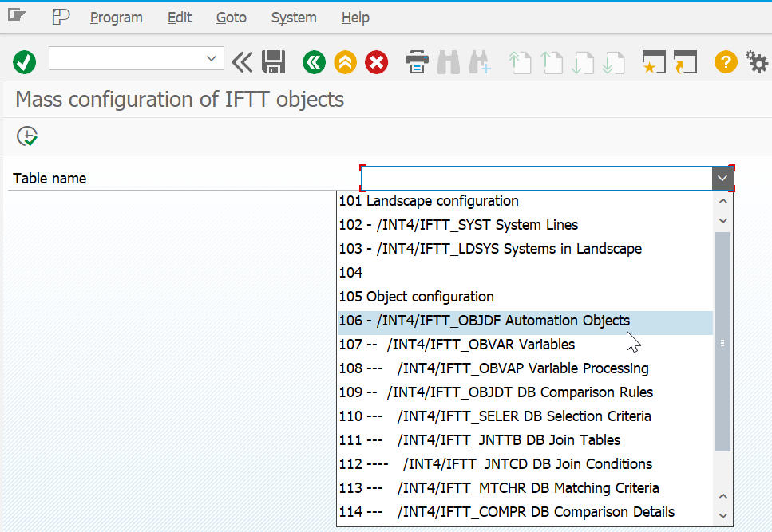The height and width of the screenshot is (532, 772).
Task: Open the yellow Help question mark icon
Action: coord(725,61)
